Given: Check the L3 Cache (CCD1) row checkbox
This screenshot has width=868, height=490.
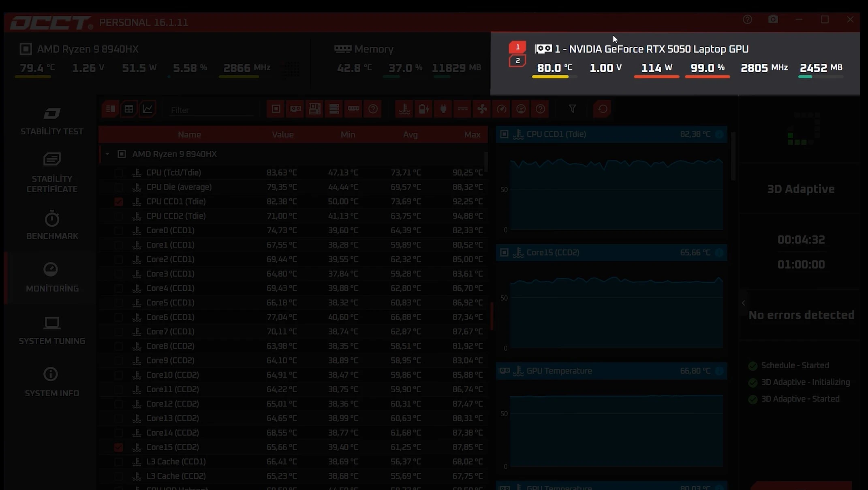Looking at the screenshot, I should [118, 462].
